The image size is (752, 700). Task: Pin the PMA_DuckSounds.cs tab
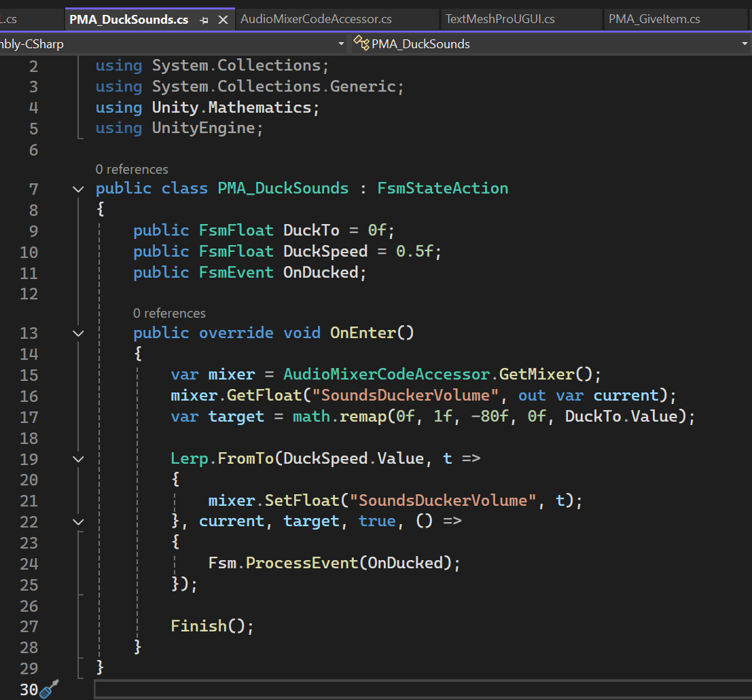pos(204,20)
